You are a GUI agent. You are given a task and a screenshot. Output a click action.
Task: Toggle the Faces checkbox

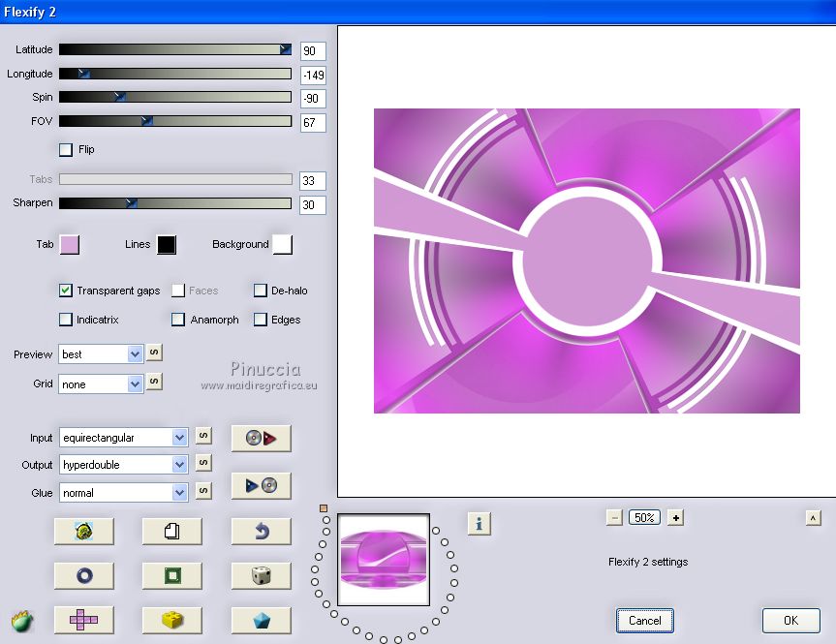pyautogui.click(x=178, y=291)
